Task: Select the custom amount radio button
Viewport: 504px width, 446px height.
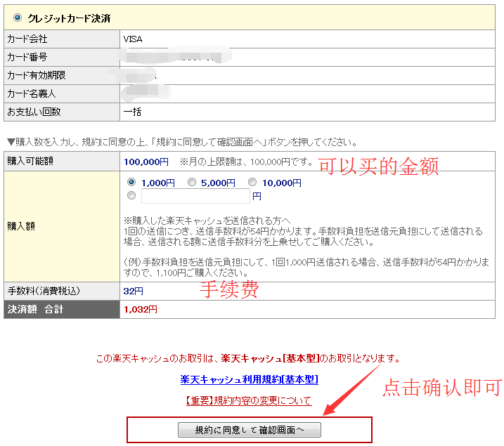Action: pyautogui.click(x=131, y=196)
